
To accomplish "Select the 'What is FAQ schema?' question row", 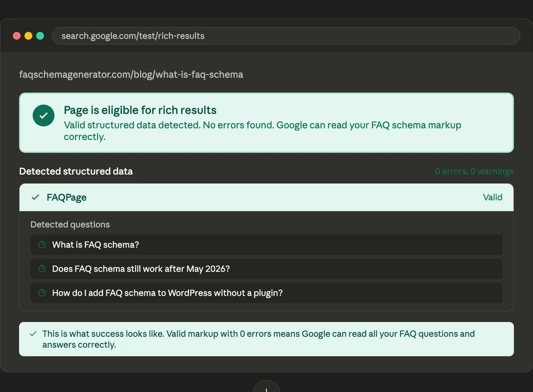I will [266, 245].
